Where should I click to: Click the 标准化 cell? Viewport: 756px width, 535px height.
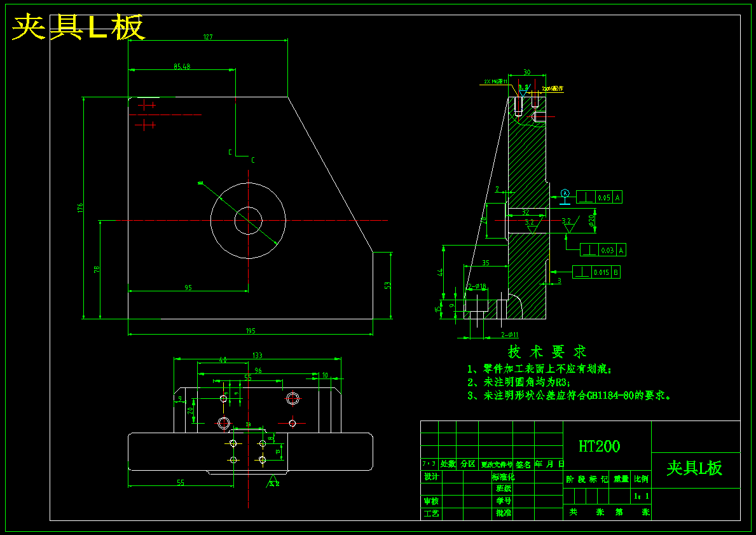point(504,476)
